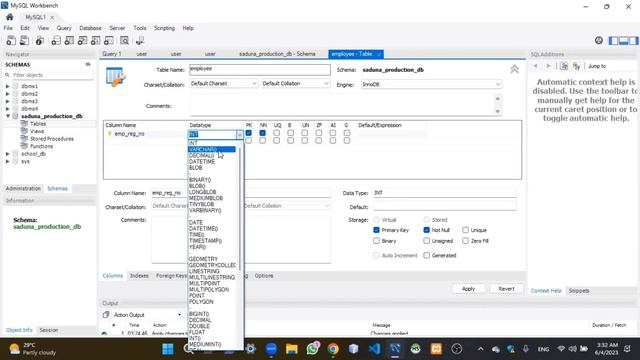Uncheck the Primary Key checkbox

(376, 230)
